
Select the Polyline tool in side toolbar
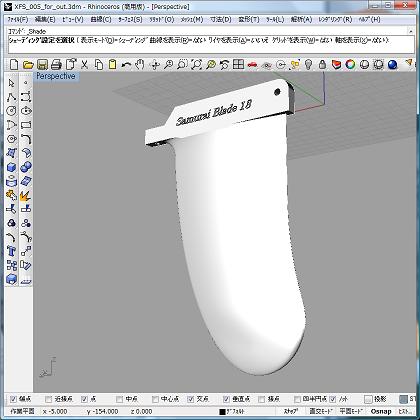(x=12, y=97)
